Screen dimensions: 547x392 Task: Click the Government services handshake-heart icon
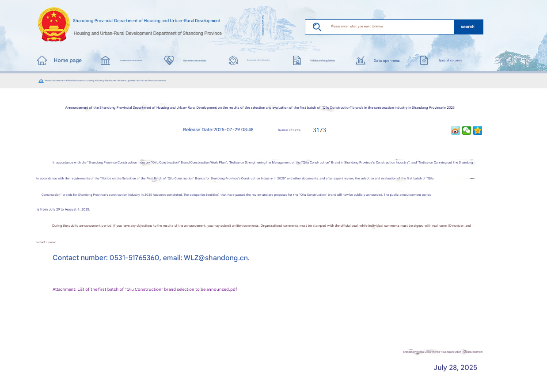pyautogui.click(x=169, y=61)
